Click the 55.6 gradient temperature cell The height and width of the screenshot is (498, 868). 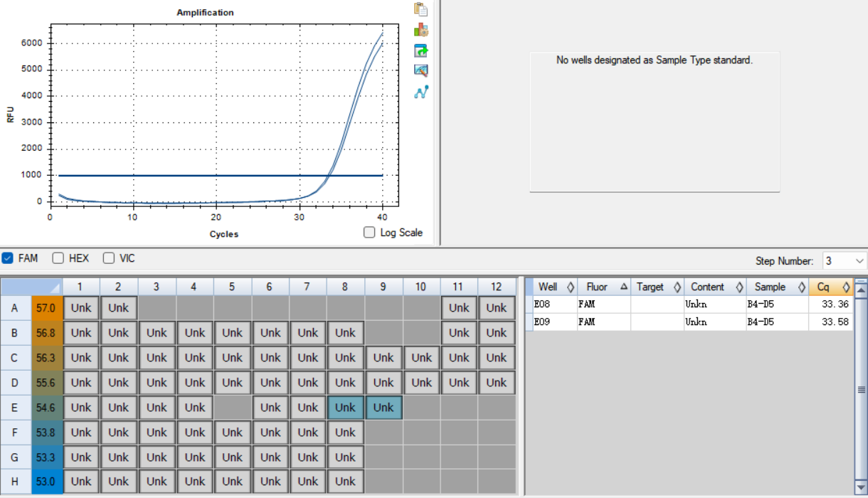click(x=47, y=383)
